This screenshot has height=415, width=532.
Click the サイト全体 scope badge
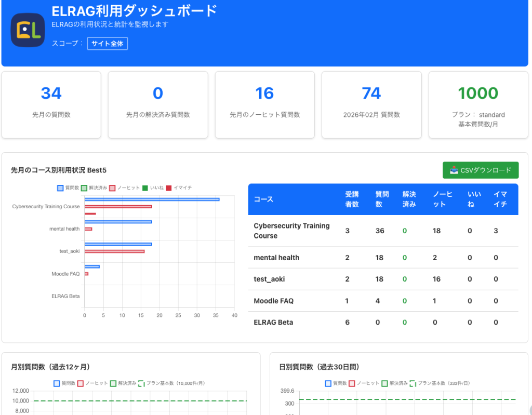click(107, 44)
